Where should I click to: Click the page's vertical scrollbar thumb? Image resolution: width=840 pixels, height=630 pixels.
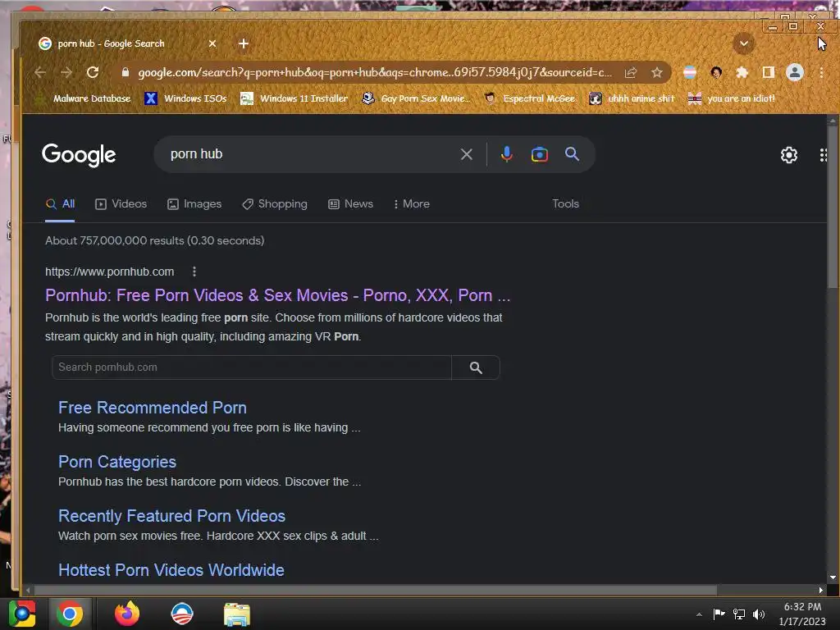click(x=833, y=208)
